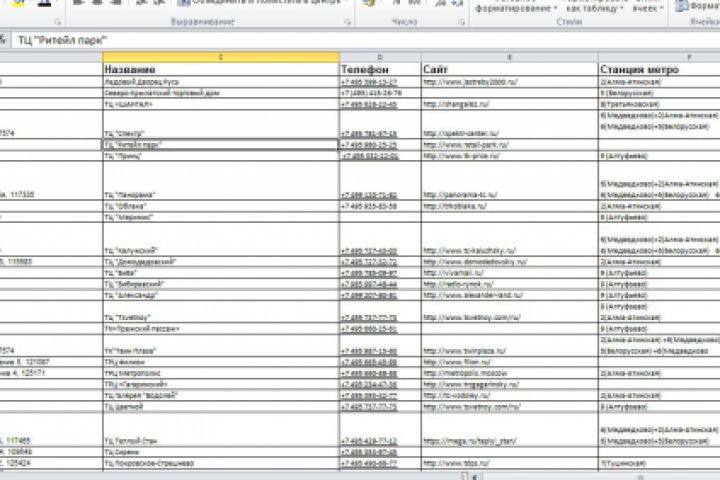Select column F header
Image resolution: width=720 pixels, height=480 pixels.
tap(659, 57)
